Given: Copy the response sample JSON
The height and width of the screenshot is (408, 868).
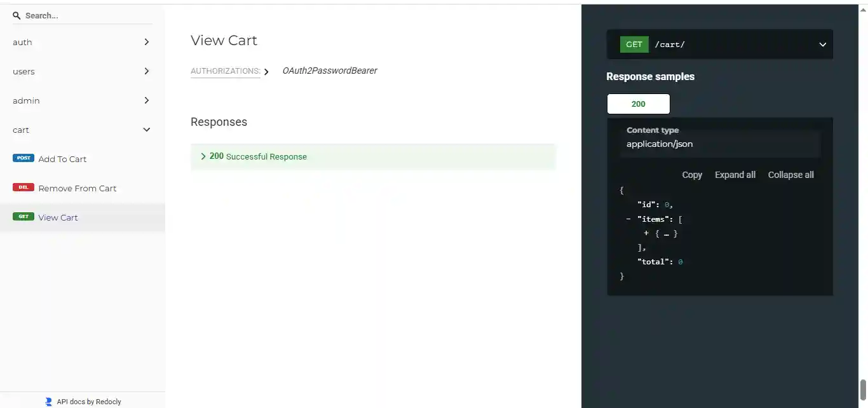Looking at the screenshot, I should [692, 175].
